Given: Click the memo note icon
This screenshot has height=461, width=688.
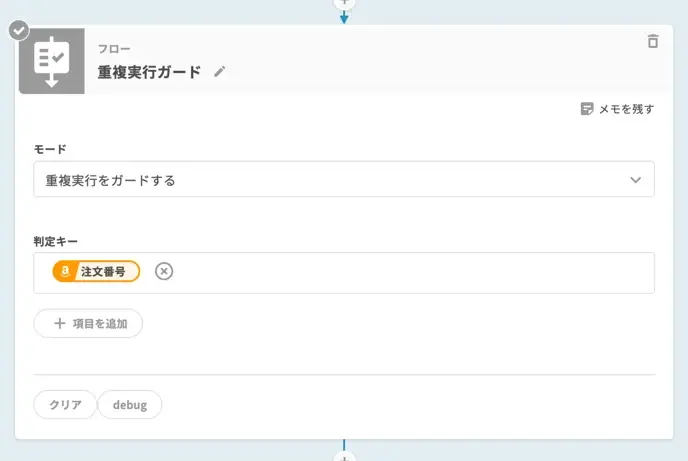Looking at the screenshot, I should click(x=587, y=109).
